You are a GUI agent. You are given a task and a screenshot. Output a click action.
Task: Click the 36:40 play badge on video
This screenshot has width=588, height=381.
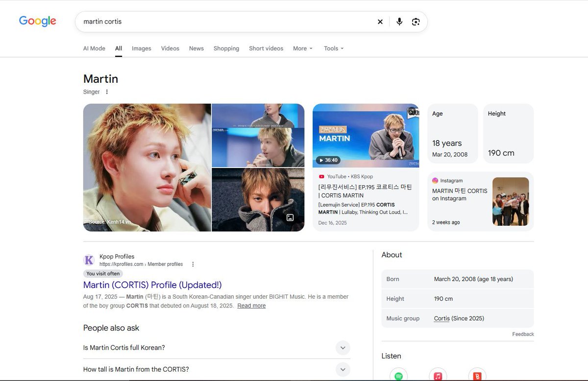tap(328, 160)
